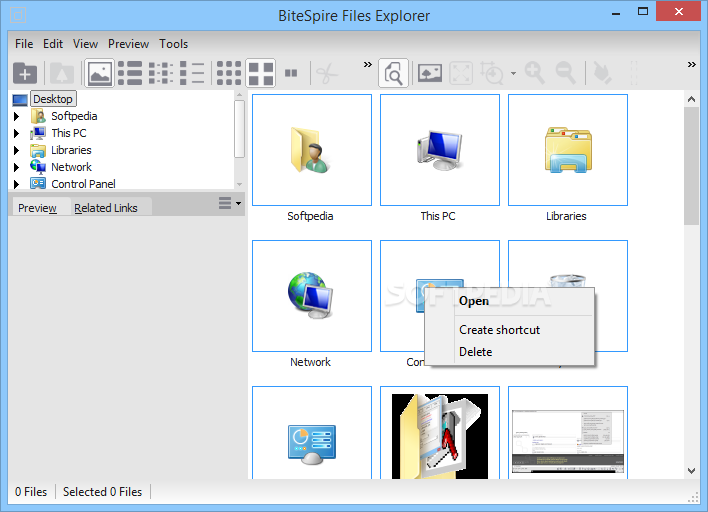Image resolution: width=708 pixels, height=512 pixels.
Task: Click the scissors cut icon
Action: click(x=327, y=73)
